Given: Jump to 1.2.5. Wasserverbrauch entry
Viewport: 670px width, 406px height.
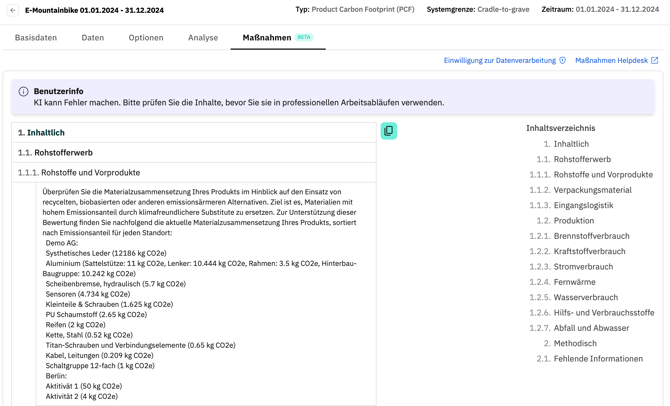Looking at the screenshot, I should coord(573,298).
